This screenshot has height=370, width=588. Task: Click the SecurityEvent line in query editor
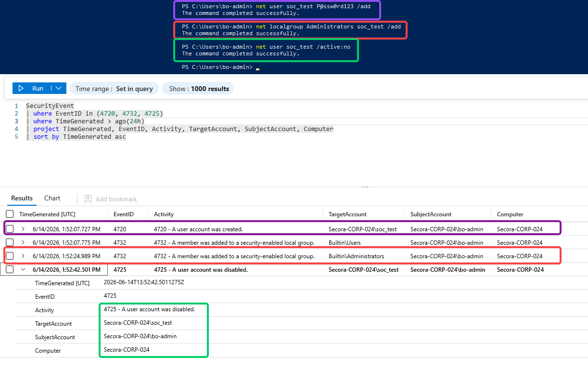coord(50,106)
